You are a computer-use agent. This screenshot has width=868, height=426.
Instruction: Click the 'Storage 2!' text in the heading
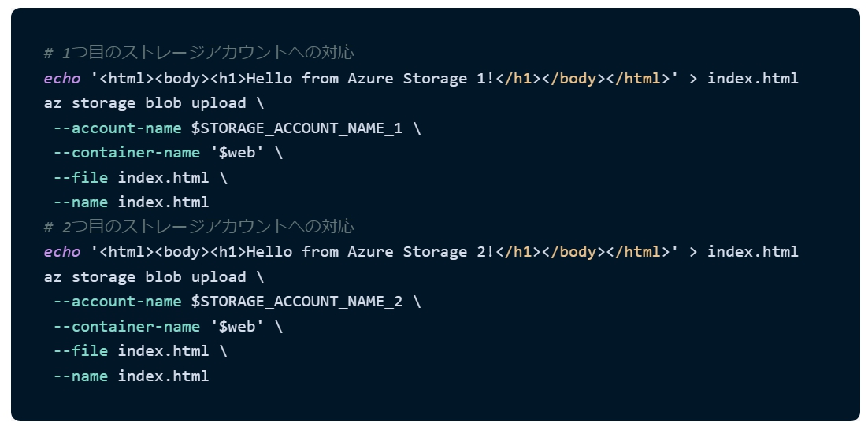click(448, 252)
